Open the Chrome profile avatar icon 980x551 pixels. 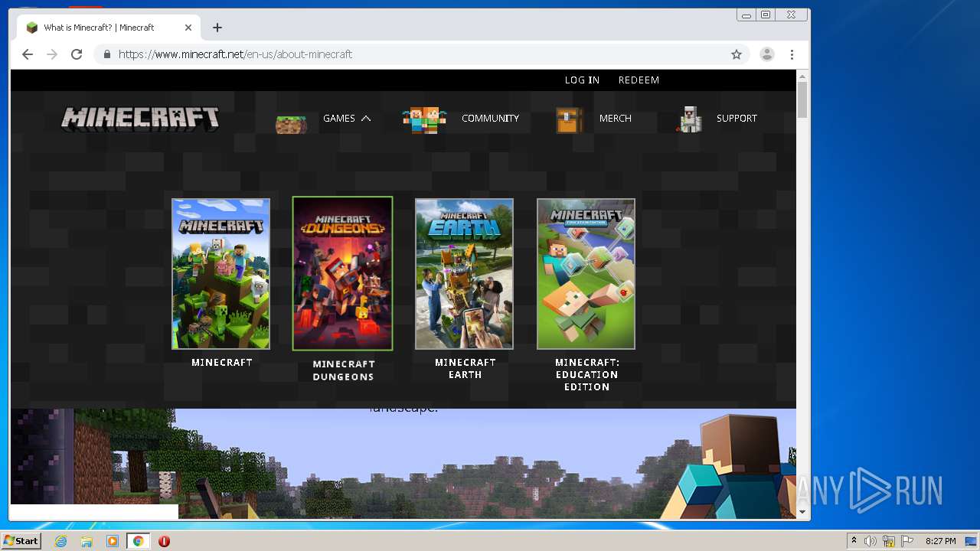[766, 54]
